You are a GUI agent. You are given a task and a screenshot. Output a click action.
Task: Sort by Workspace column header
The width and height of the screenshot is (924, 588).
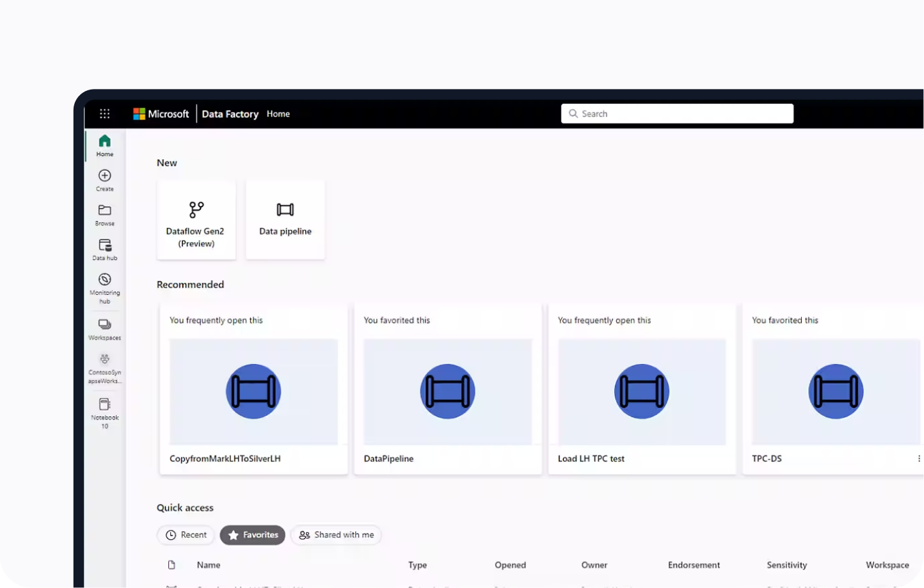[887, 565]
